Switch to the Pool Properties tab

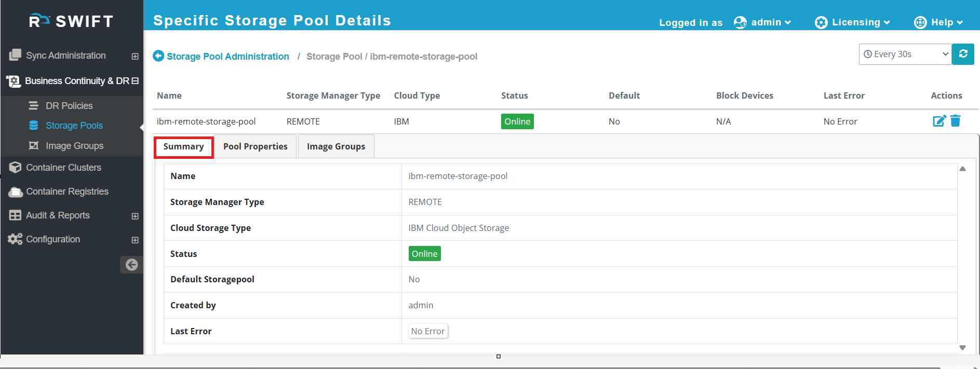coord(255,147)
